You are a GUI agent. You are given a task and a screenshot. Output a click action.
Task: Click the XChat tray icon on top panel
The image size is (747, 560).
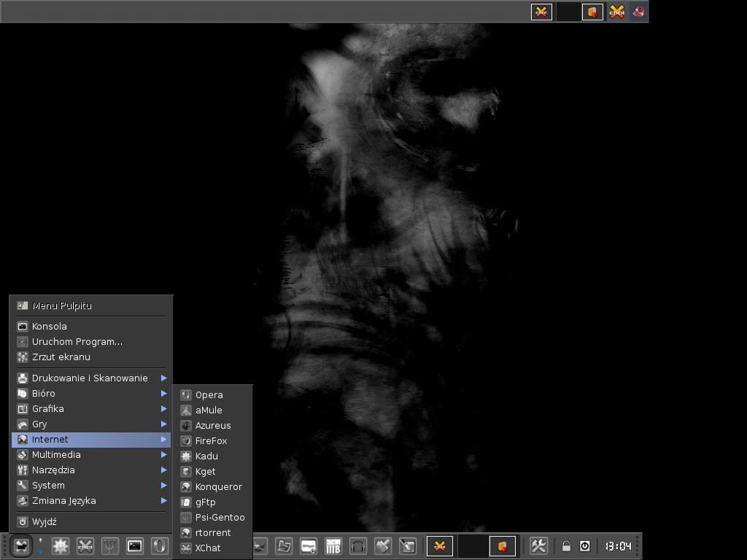[x=617, y=12]
